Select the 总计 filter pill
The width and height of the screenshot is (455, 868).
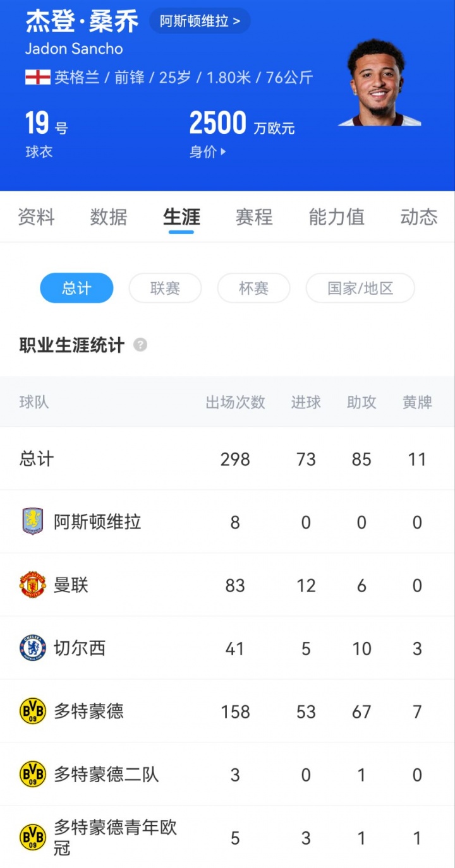click(76, 288)
